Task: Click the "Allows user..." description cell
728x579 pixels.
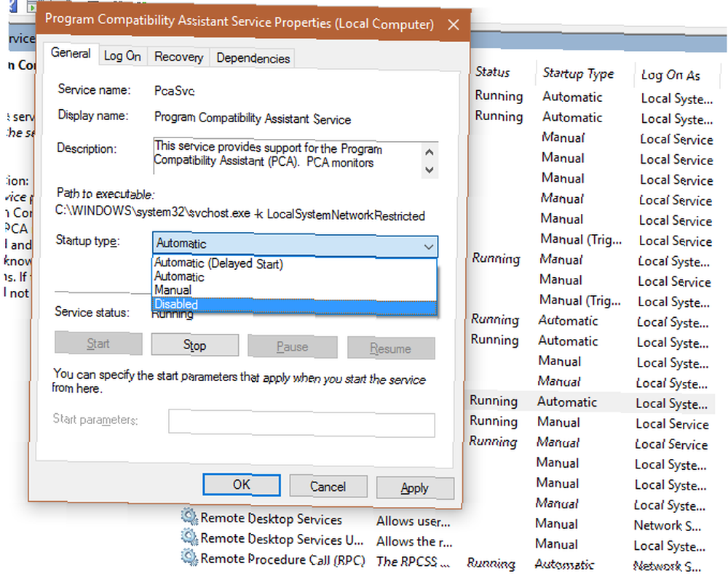Action: point(414,522)
